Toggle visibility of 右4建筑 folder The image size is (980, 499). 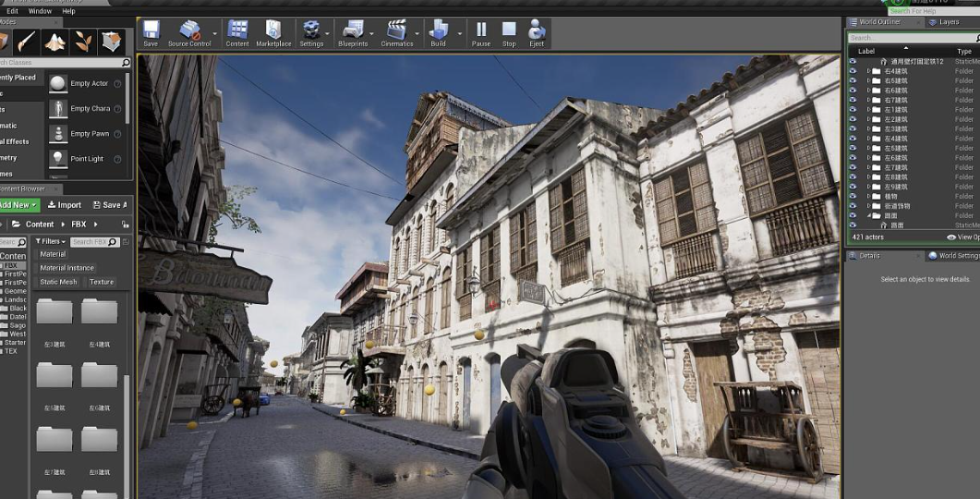coord(853,71)
